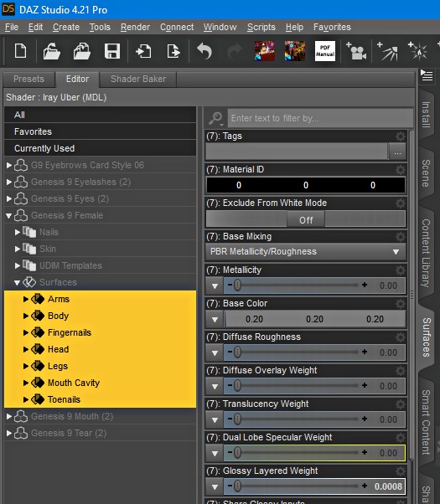
Task: Expand the Skin group
Action: [18, 249]
